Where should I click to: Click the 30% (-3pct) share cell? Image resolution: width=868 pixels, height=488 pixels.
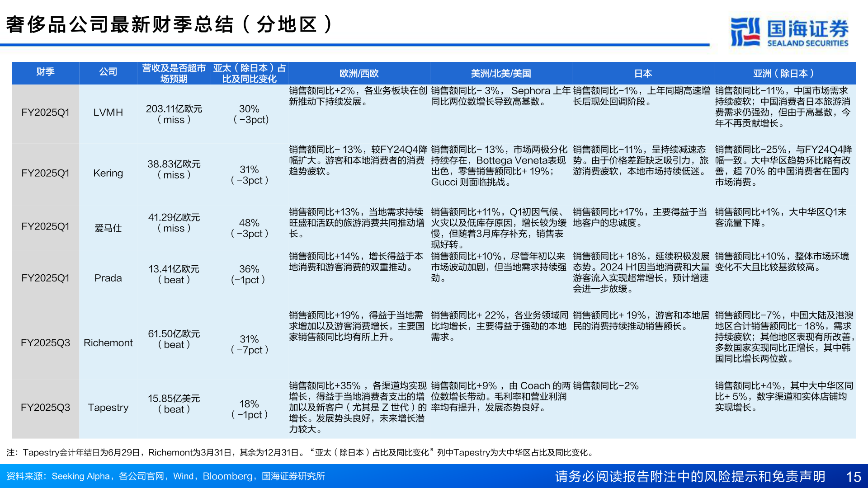click(x=249, y=114)
